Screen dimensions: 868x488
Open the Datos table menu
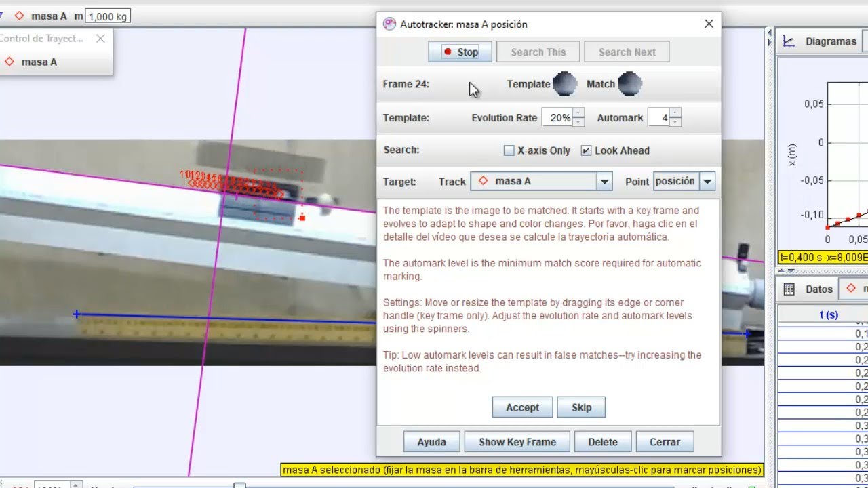tap(818, 289)
